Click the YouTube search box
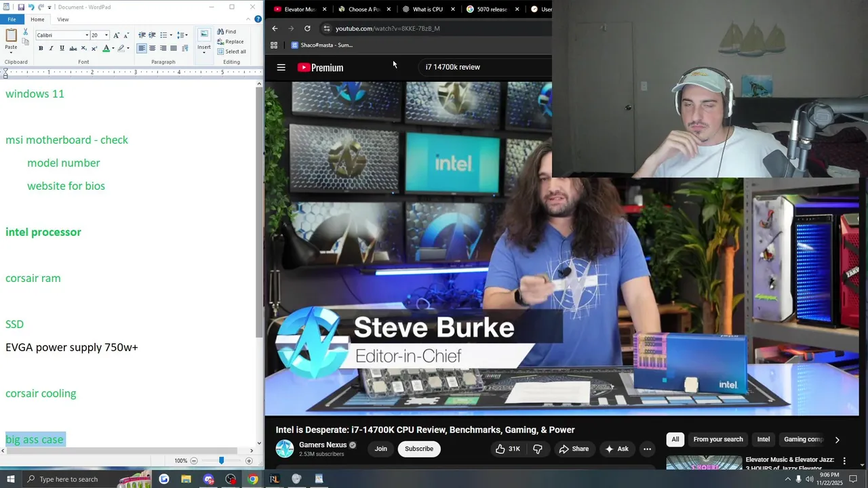This screenshot has height=488, width=868. [484, 67]
